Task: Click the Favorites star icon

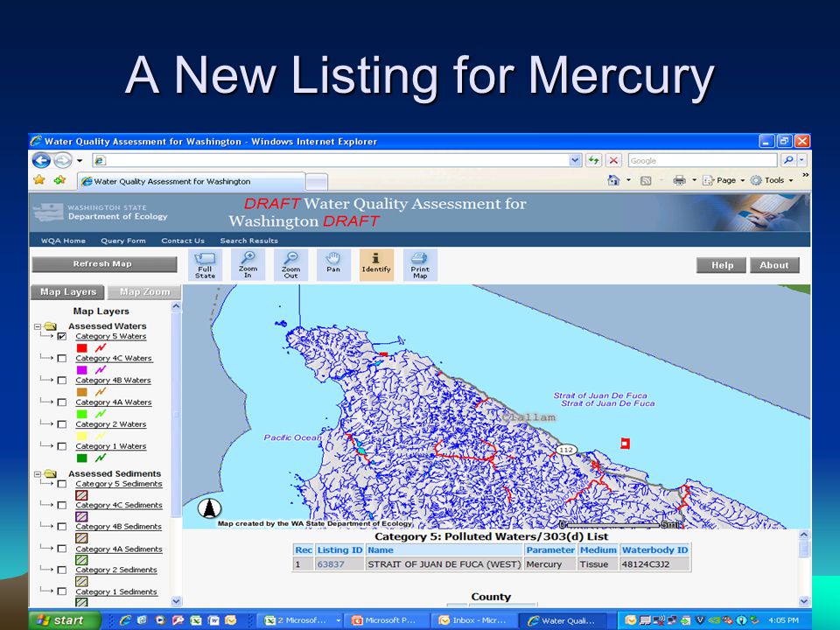Action: 39,180
